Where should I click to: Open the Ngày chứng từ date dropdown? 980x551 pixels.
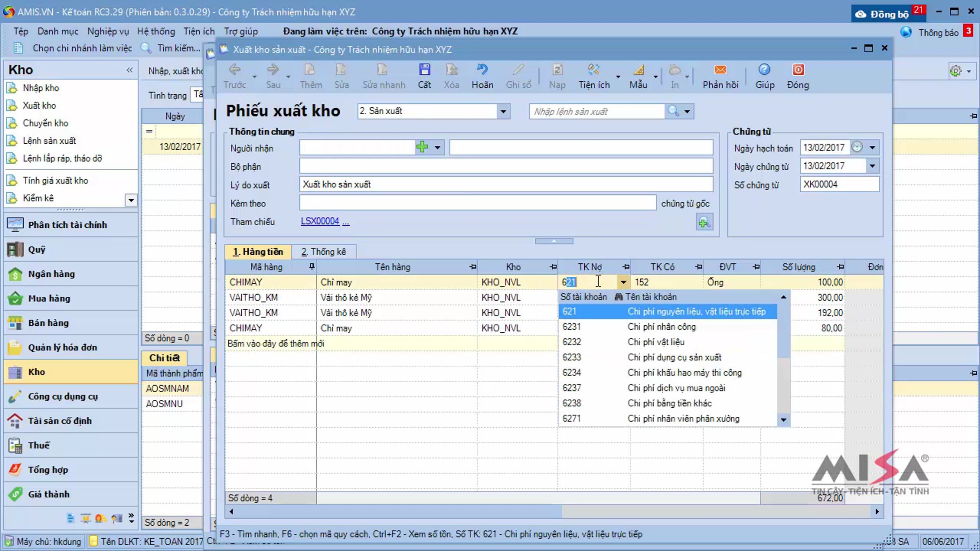[872, 166]
